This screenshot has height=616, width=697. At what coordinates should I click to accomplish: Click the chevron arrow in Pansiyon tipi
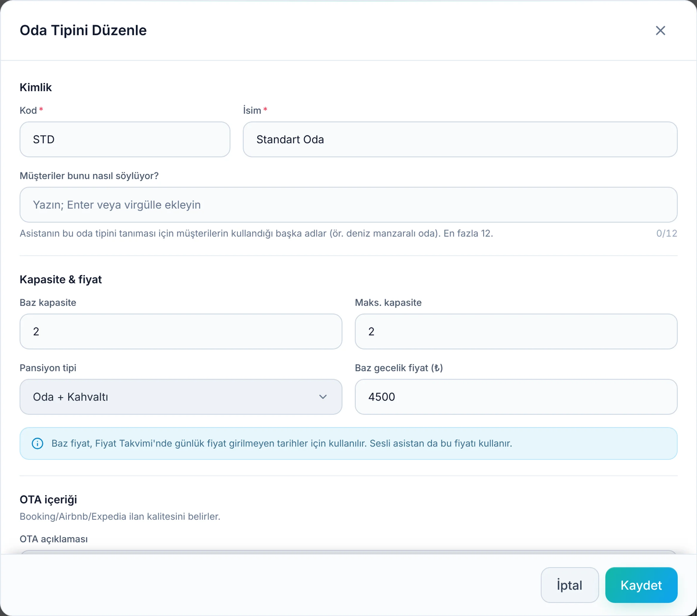pos(323,397)
